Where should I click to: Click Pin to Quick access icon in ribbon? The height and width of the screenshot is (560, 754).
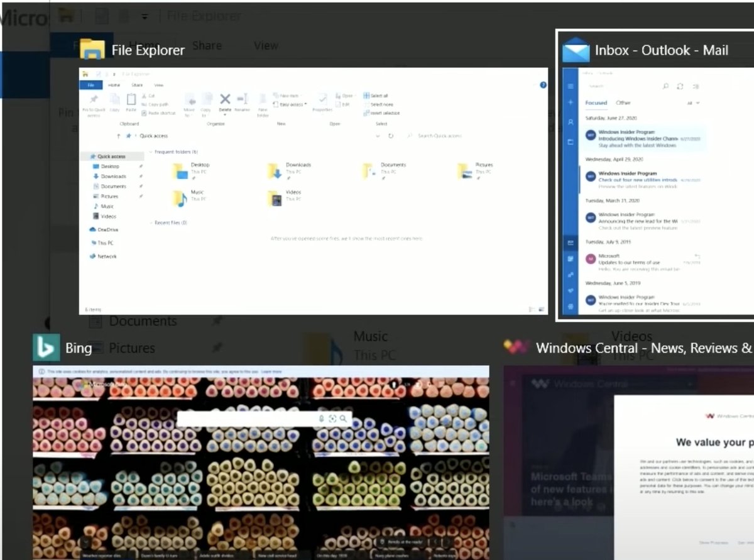click(94, 99)
